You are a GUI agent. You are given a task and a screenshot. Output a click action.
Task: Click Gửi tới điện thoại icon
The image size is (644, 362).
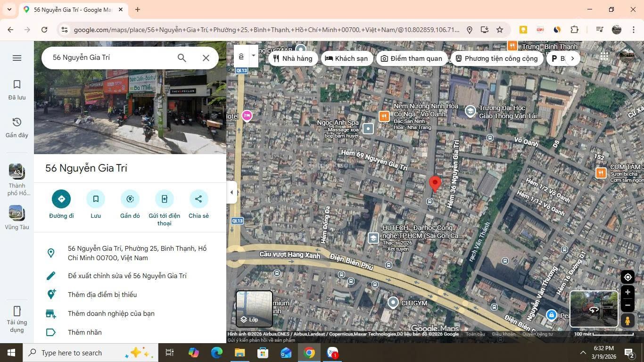tap(164, 199)
